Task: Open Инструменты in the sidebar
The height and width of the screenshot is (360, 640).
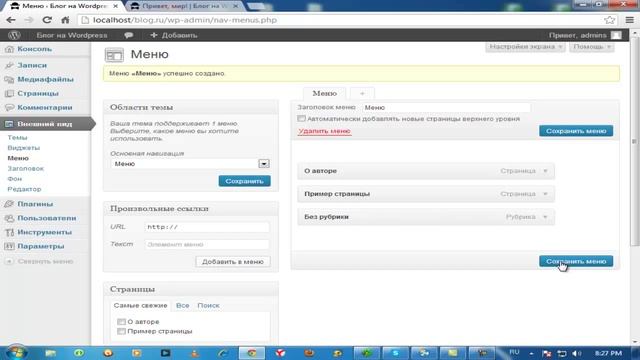Action: tap(44, 232)
